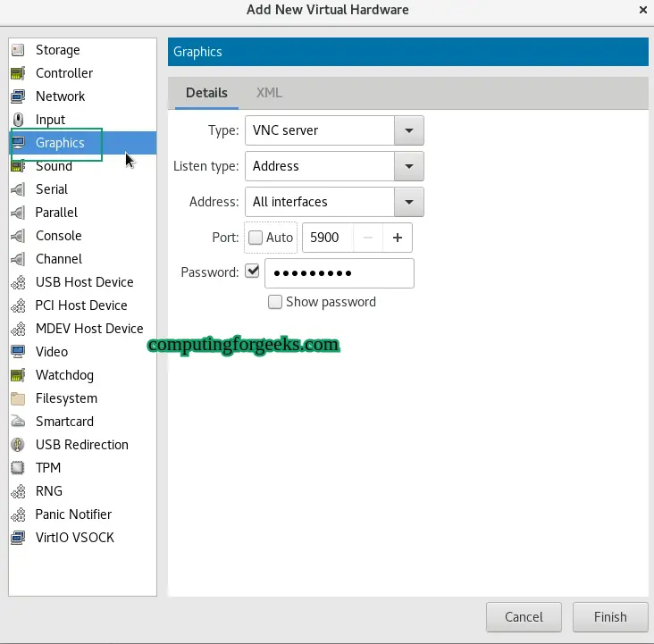The width and height of the screenshot is (654, 644).
Task: Choose the Parallel port icon
Action: pos(18,213)
